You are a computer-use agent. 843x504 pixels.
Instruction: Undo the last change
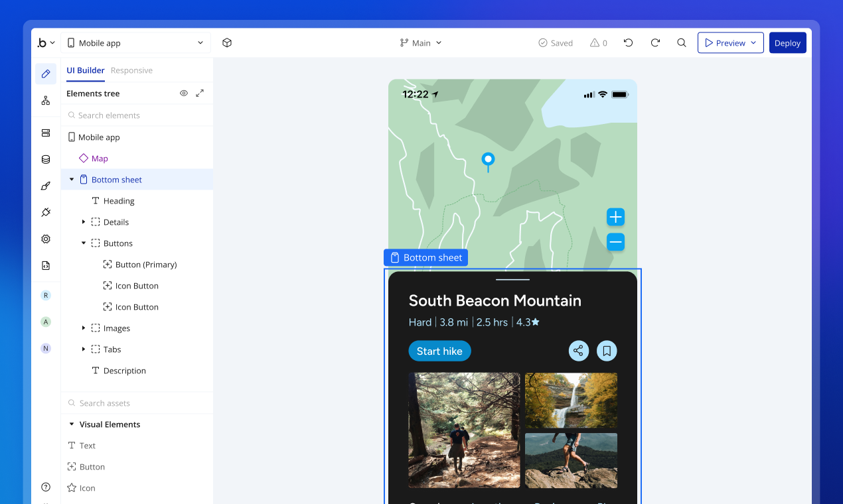[x=629, y=43]
